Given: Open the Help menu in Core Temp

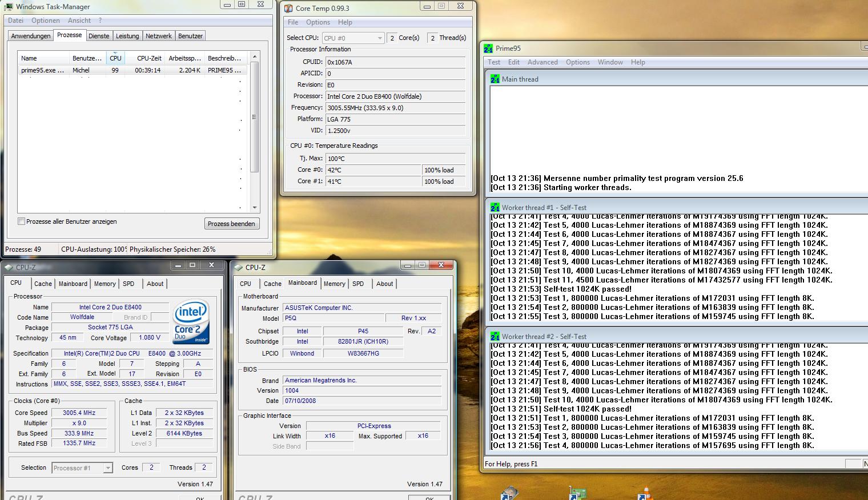Looking at the screenshot, I should click(x=345, y=22).
